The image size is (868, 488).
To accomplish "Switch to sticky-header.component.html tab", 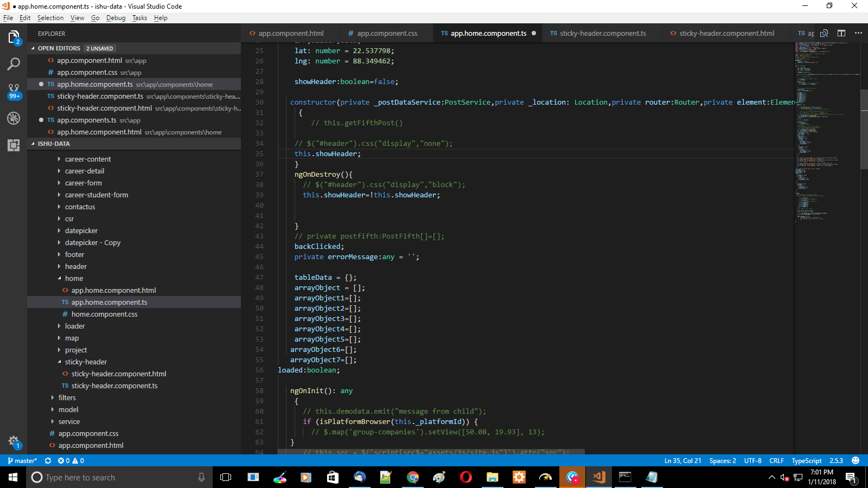I will click(726, 34).
